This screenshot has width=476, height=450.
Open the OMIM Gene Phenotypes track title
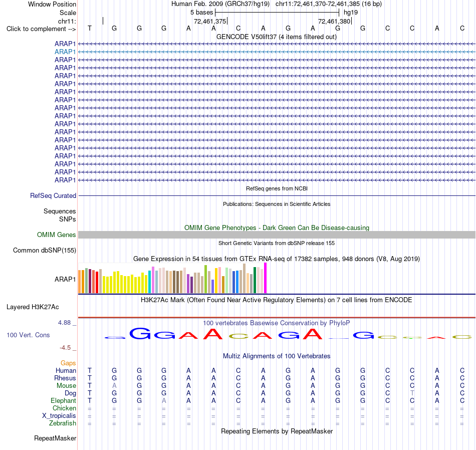(x=277, y=228)
